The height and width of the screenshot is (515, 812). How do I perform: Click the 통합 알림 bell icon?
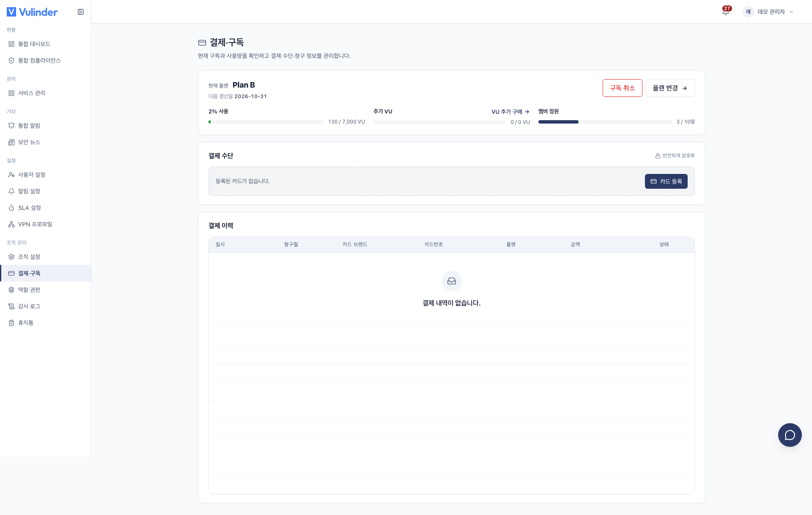coord(11,126)
